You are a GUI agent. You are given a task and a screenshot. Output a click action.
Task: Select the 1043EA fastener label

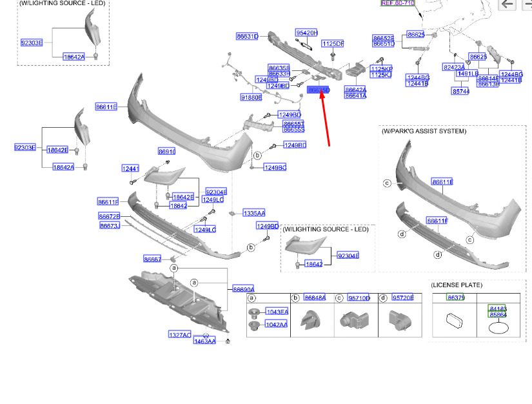pos(276,312)
